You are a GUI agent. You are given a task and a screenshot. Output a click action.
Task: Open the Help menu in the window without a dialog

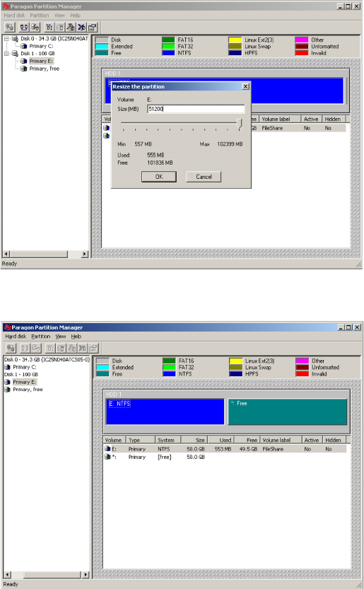tap(76, 337)
